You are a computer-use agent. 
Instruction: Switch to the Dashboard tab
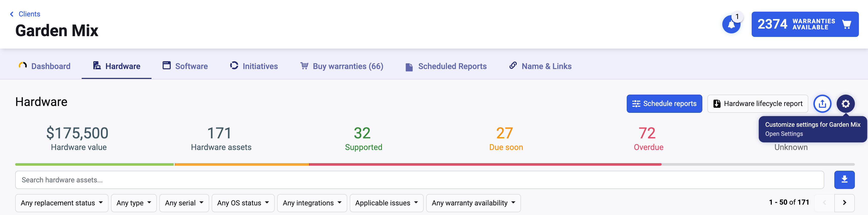tap(45, 66)
